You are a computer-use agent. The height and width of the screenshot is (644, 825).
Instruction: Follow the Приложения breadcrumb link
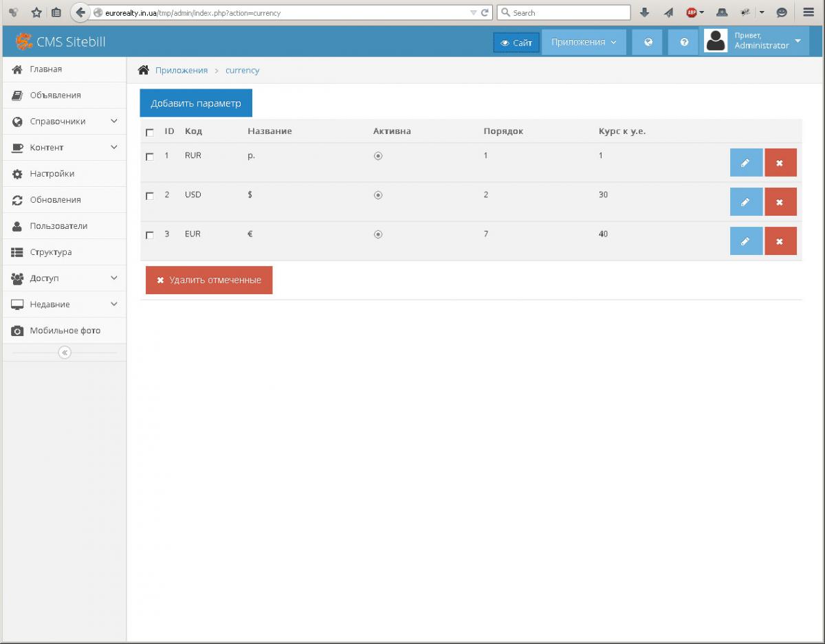tap(181, 70)
